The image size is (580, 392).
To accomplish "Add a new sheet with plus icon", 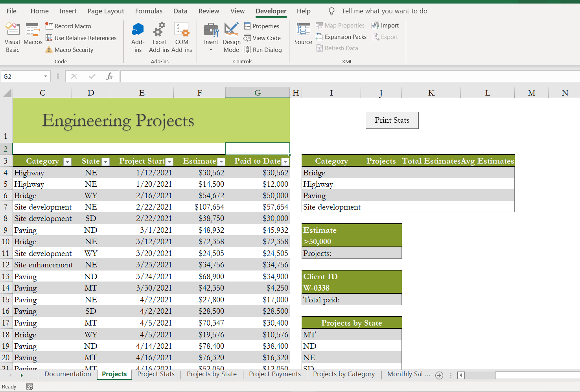I will pos(439,375).
